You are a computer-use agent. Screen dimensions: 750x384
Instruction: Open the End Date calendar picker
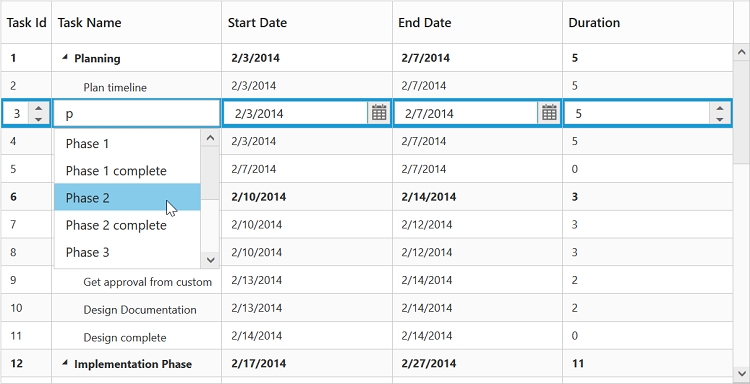549,113
